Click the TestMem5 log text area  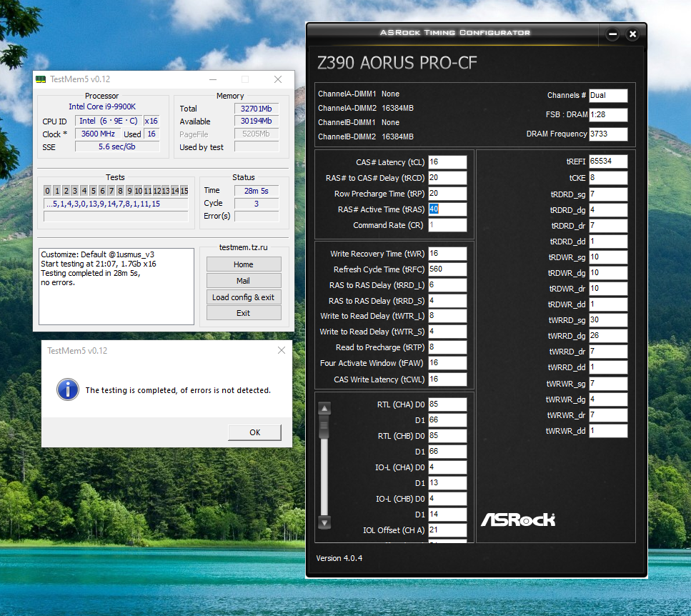(116, 287)
